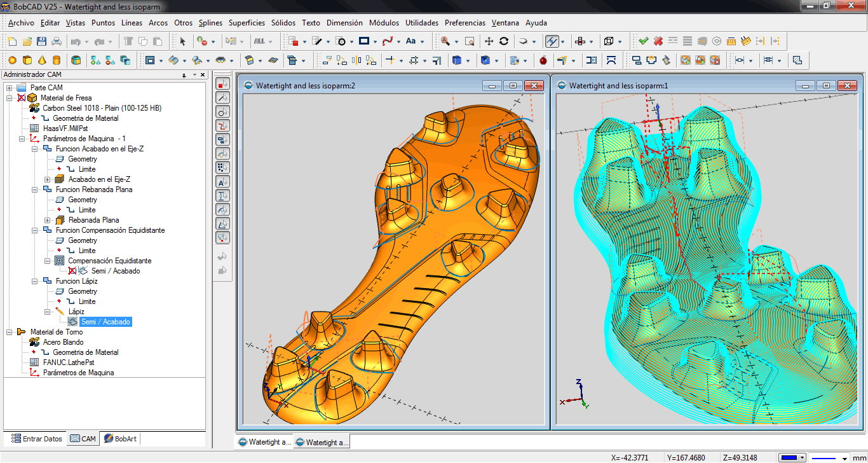The width and height of the screenshot is (868, 463).
Task: Select the arrow pointer selection tool
Action: click(x=183, y=41)
